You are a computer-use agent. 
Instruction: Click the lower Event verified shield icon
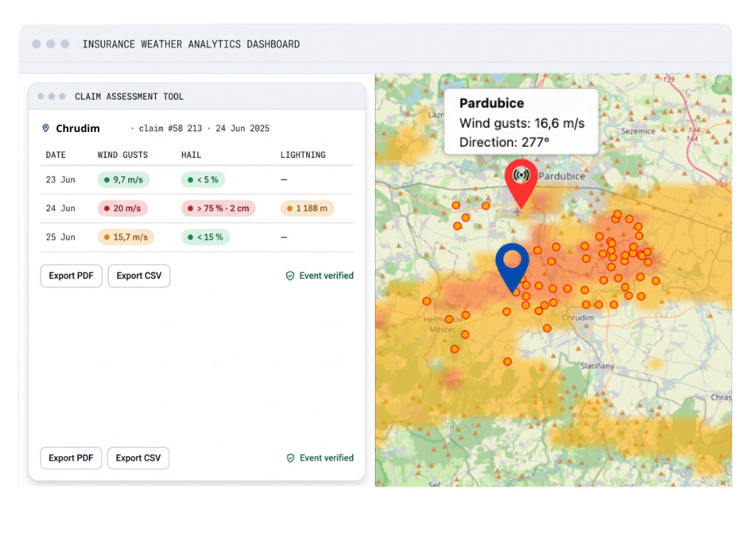291,458
